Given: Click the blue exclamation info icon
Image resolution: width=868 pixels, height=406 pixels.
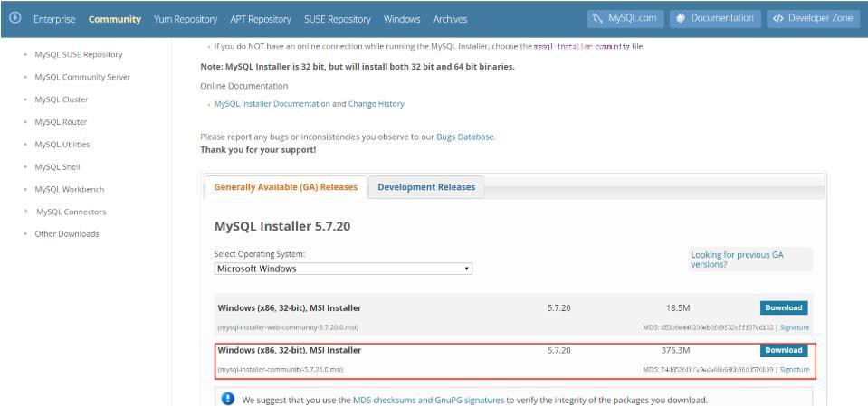Looking at the screenshot, I should click(227, 399).
